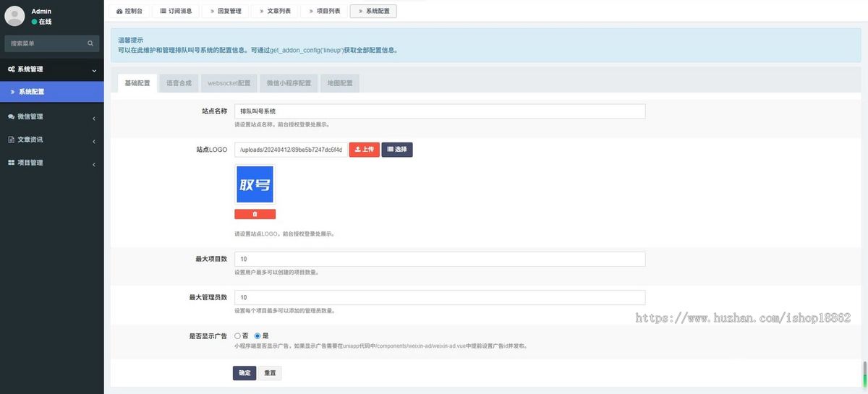Select 是 radio for 是否显示广告
The height and width of the screenshot is (394, 868).
258,335
